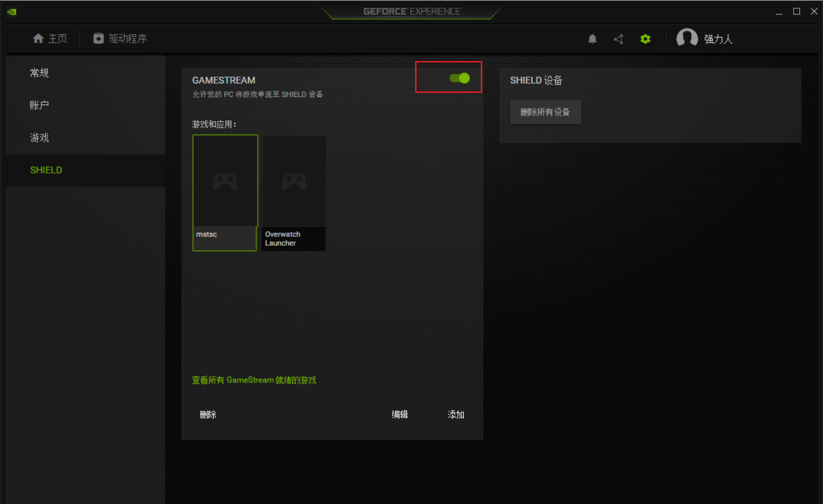
Task: Click the GAMESTREAM heading text
Action: pos(224,80)
